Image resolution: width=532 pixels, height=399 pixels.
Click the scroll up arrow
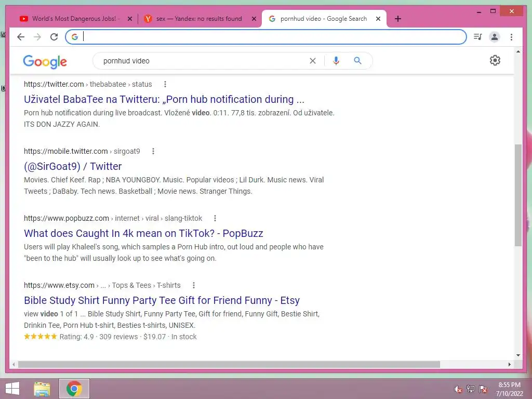(518, 51)
